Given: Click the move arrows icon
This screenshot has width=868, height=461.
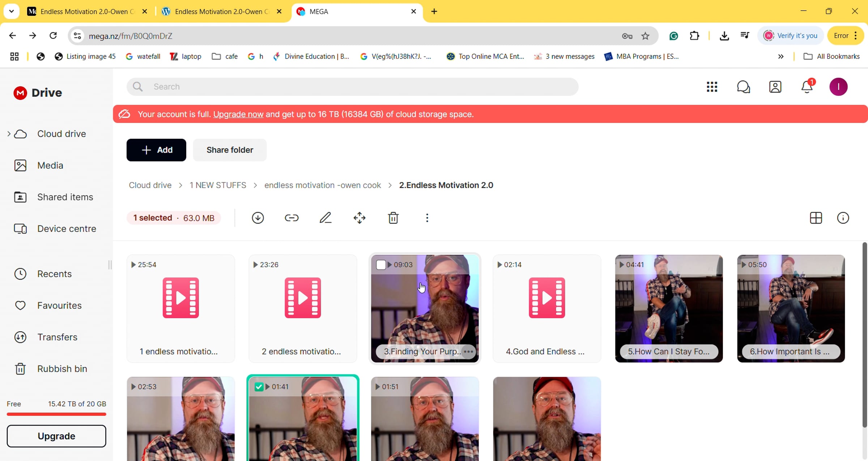Looking at the screenshot, I should coord(359,218).
